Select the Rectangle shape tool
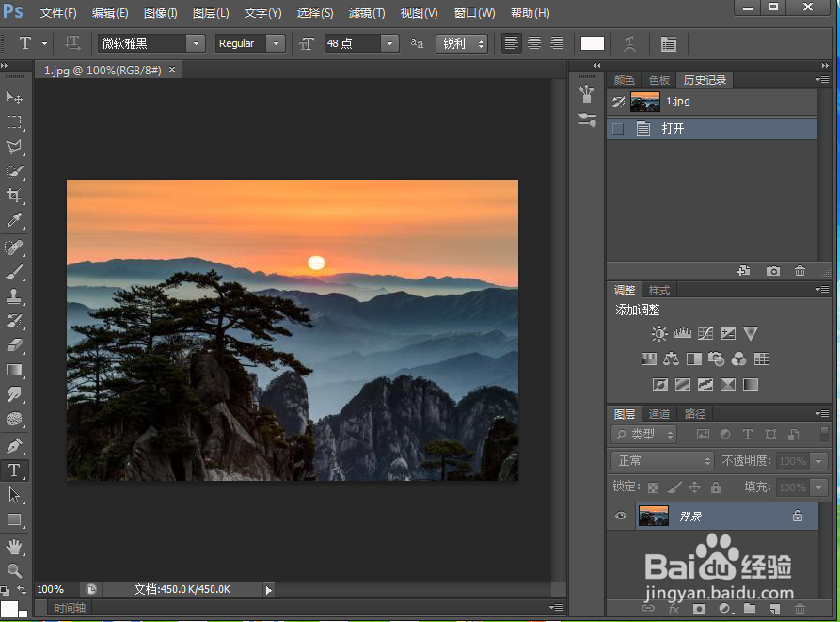Viewport: 840px width, 622px height. click(14, 519)
